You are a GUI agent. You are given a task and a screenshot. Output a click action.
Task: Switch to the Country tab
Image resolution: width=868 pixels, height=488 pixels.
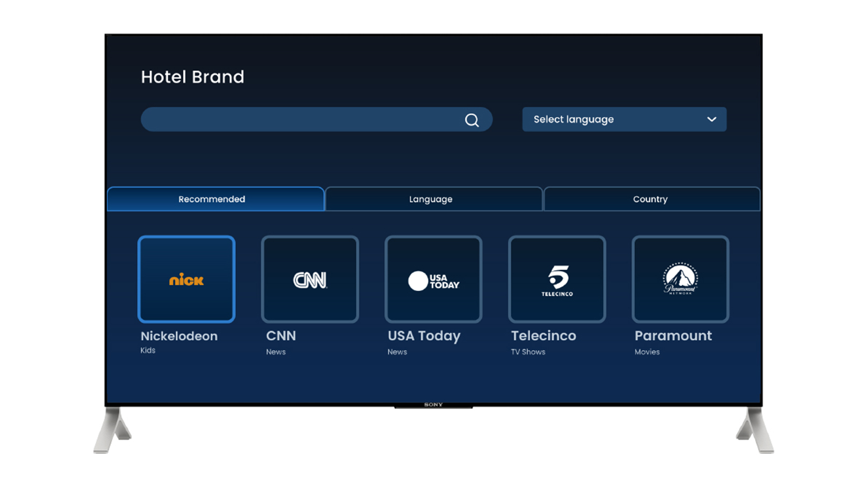pyautogui.click(x=652, y=199)
